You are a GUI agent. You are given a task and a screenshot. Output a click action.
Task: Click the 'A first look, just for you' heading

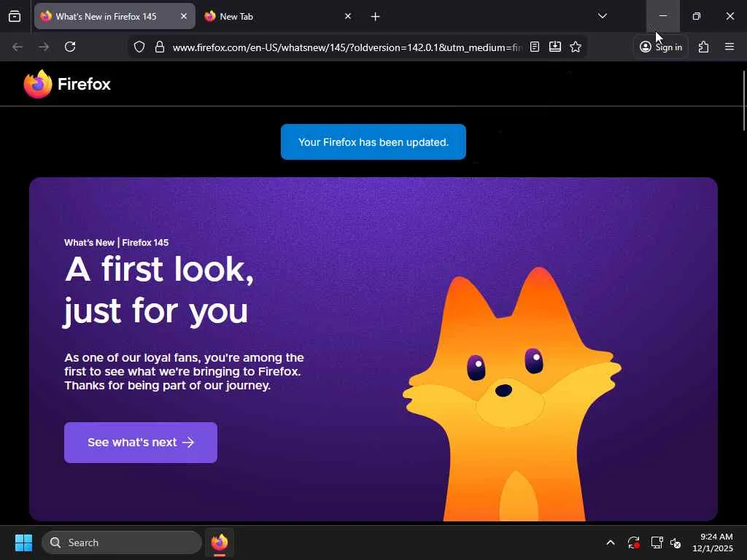pos(159,290)
